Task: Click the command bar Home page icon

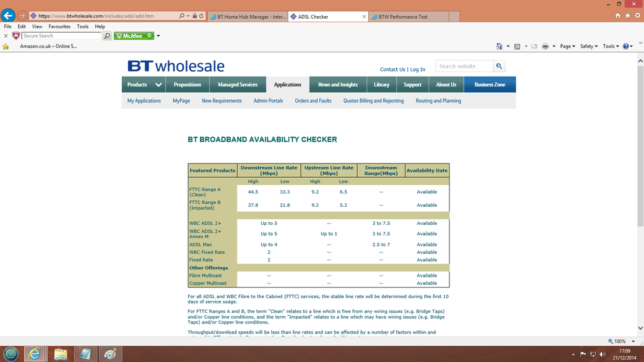Action: click(500, 46)
